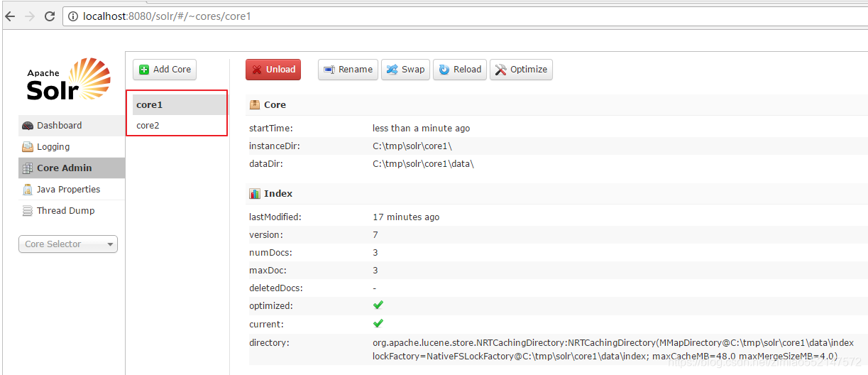The image size is (868, 375).
Task: Click the Add Core button
Action: (165, 69)
